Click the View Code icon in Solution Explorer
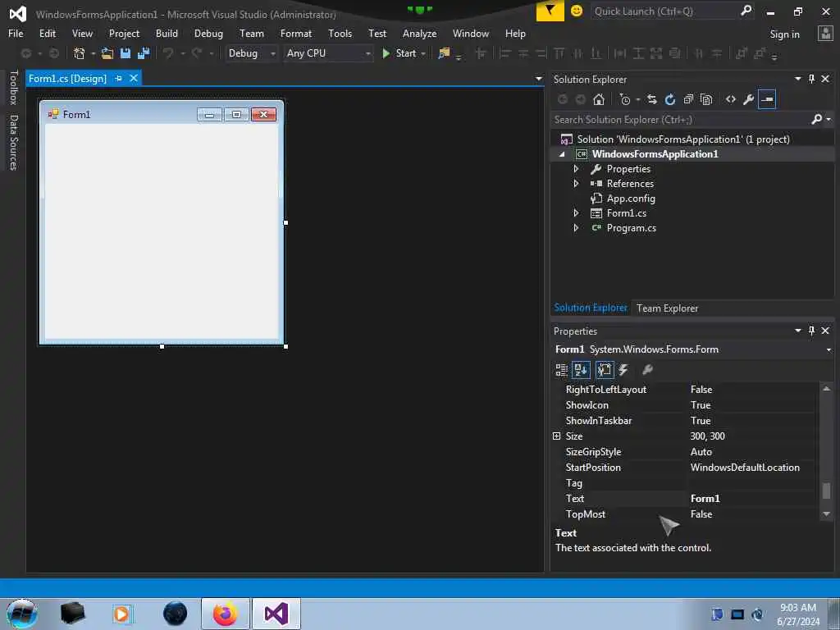 pyautogui.click(x=731, y=99)
